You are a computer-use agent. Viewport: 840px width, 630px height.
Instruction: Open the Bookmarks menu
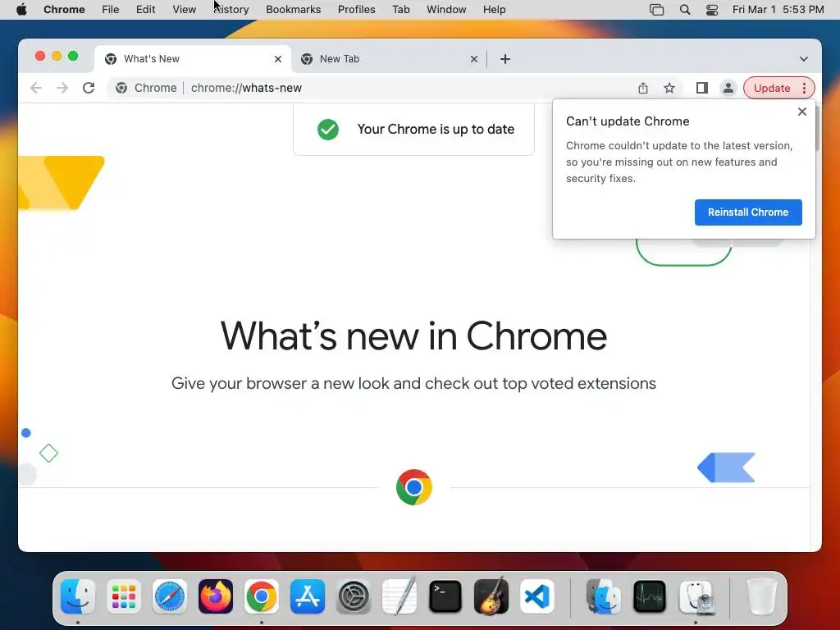[x=293, y=10]
